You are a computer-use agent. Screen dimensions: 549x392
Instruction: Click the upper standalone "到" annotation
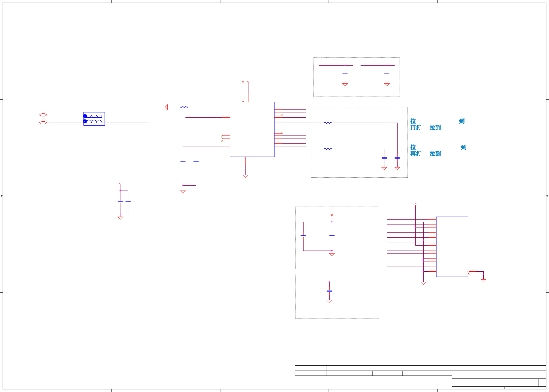coord(462,121)
